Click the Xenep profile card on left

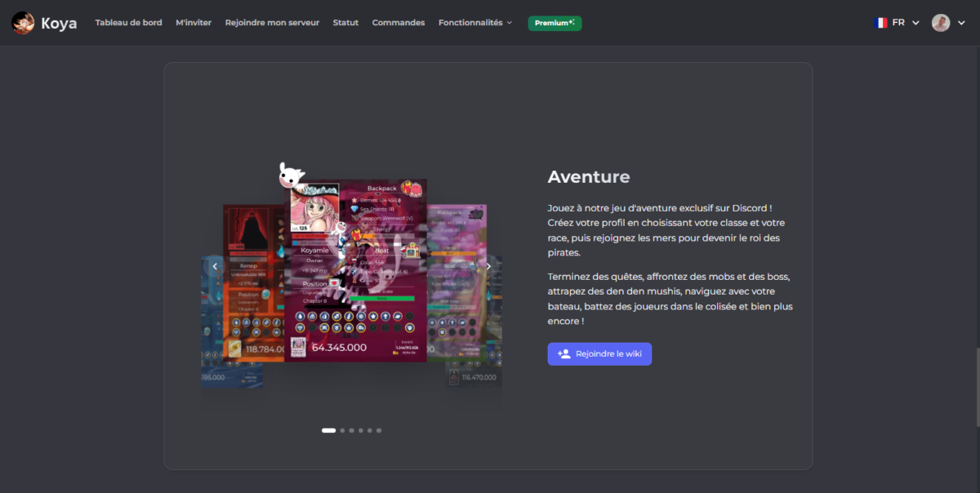(x=253, y=282)
